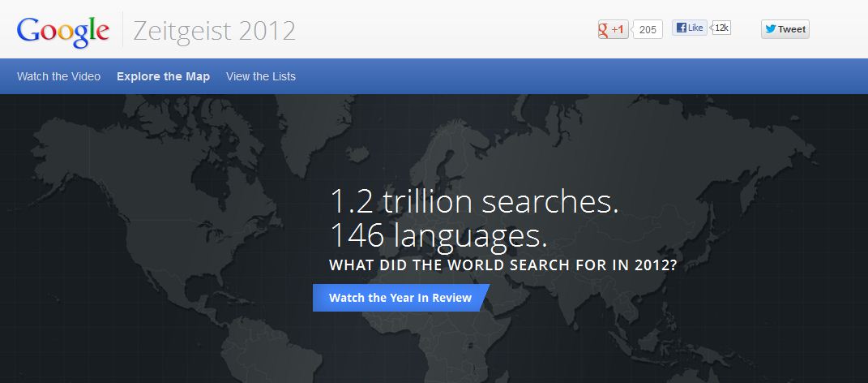Image resolution: width=868 pixels, height=383 pixels.
Task: Select the Explore the Map tab
Action: (x=163, y=76)
